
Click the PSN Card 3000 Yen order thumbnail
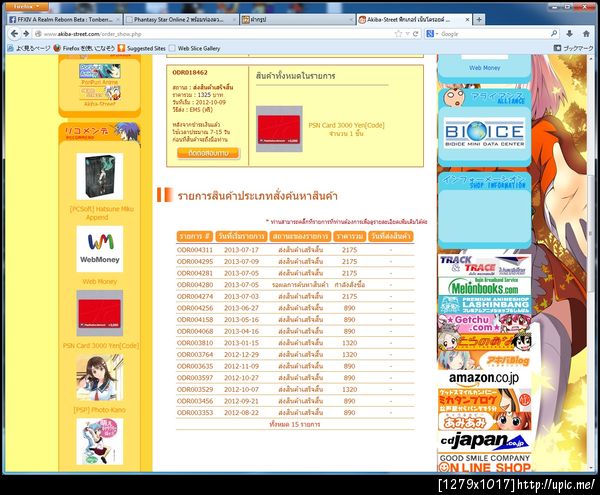(x=279, y=129)
